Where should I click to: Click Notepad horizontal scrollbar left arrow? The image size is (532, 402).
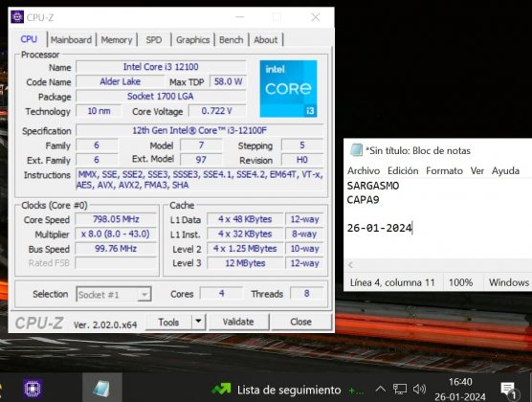[x=351, y=265]
